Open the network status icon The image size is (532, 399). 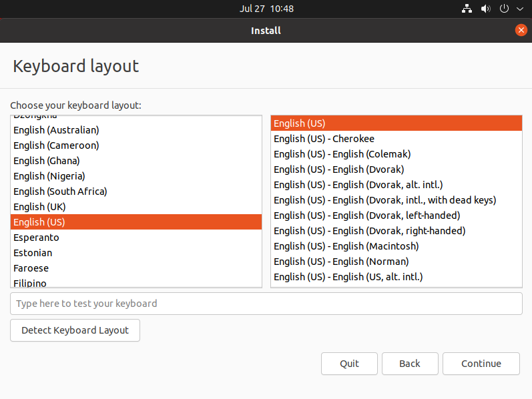coord(467,9)
